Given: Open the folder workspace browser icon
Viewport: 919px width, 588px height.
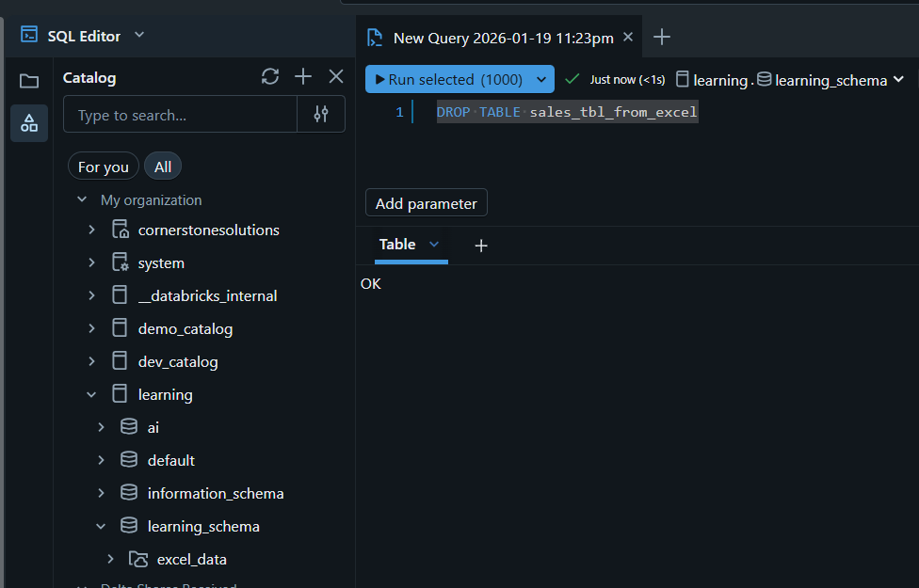Looking at the screenshot, I should pos(29,81).
